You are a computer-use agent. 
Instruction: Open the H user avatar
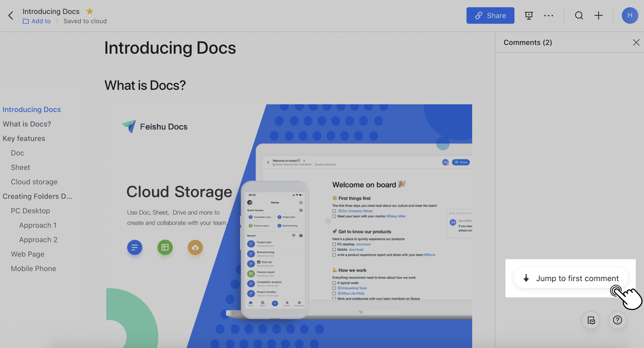pos(630,15)
